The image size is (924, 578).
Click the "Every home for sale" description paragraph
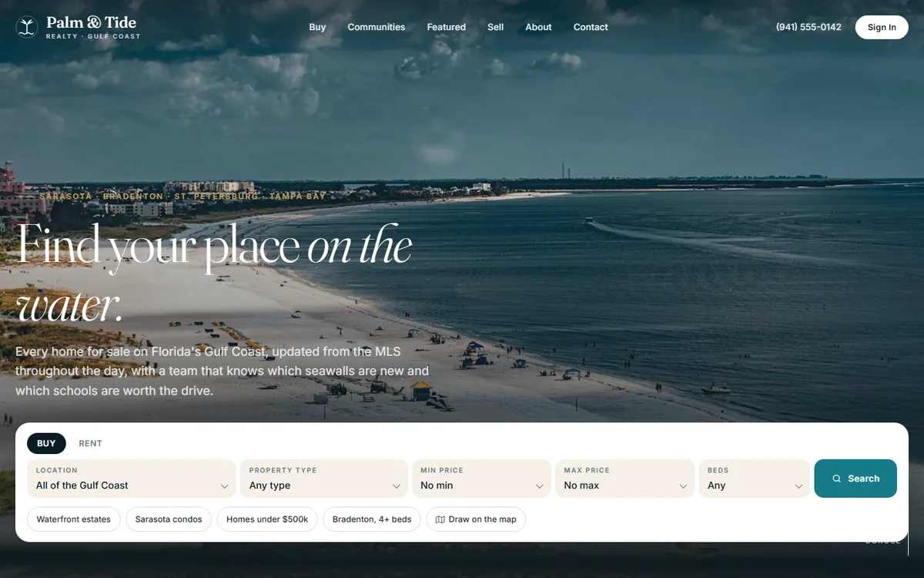(223, 371)
